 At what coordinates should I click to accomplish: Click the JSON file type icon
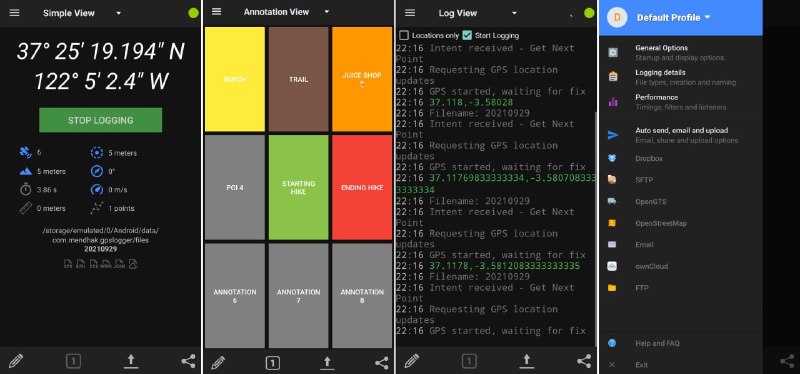coord(119,264)
